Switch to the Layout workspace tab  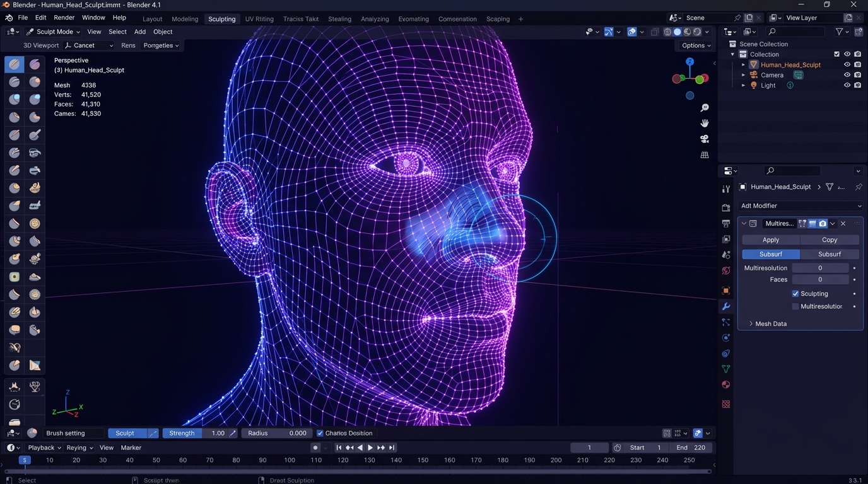tap(152, 19)
